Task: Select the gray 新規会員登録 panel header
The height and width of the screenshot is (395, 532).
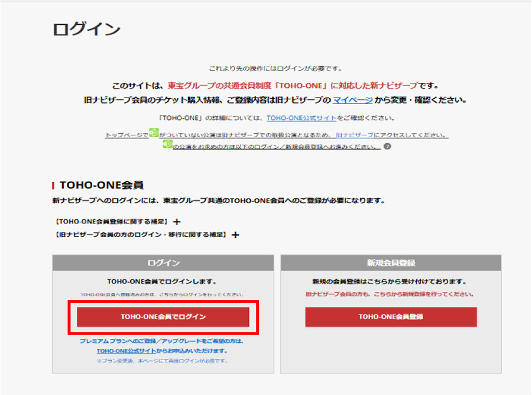Action: (x=391, y=263)
